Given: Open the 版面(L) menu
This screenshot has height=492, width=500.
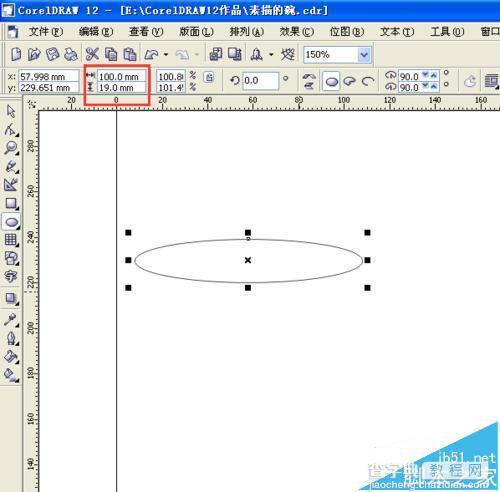Looking at the screenshot, I should pos(196,32).
